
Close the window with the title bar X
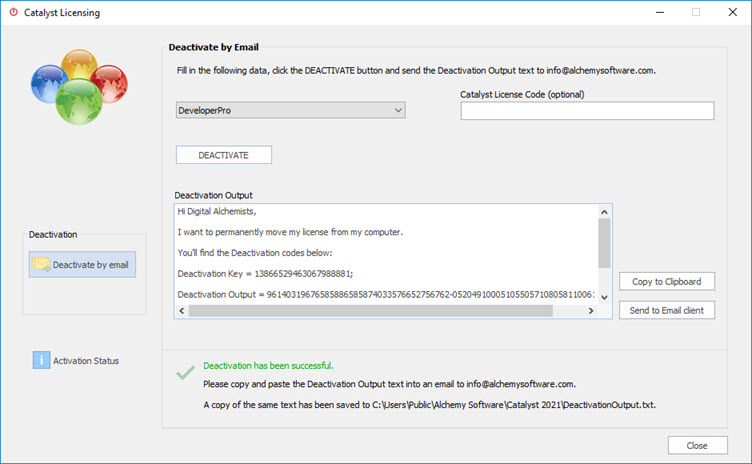733,12
